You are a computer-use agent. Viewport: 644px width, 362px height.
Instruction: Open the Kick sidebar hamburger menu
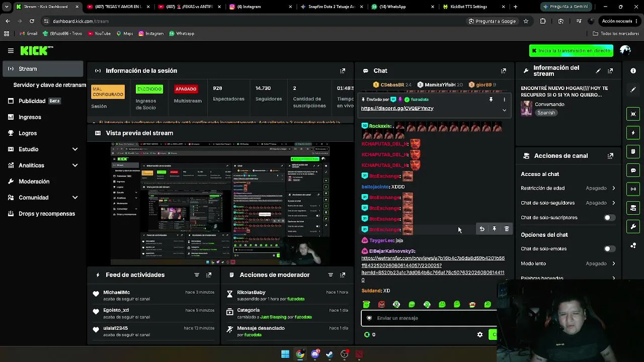(x=11, y=50)
